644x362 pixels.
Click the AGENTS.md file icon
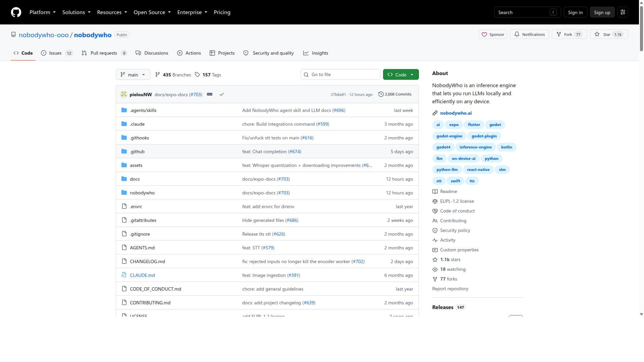[x=124, y=248]
